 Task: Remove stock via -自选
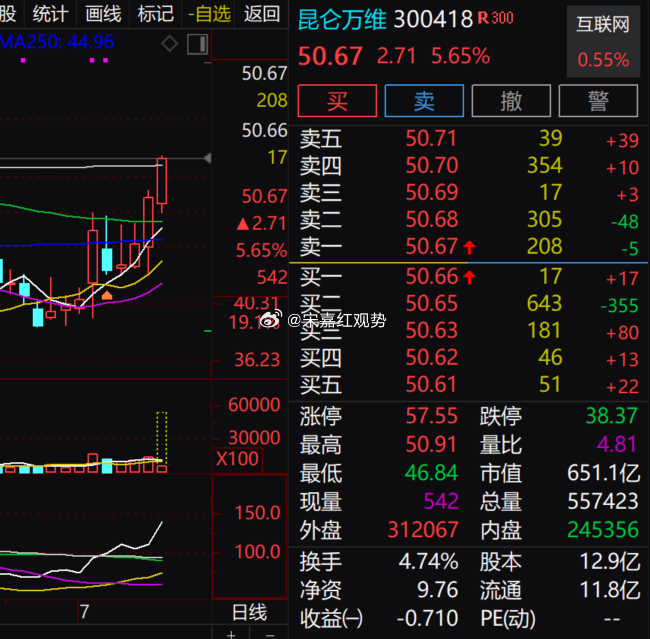[209, 14]
